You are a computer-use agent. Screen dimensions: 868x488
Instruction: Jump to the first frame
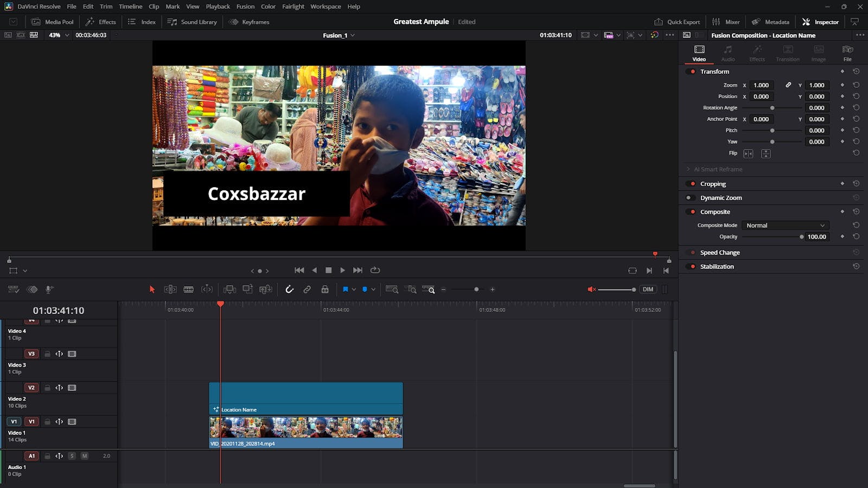click(299, 270)
